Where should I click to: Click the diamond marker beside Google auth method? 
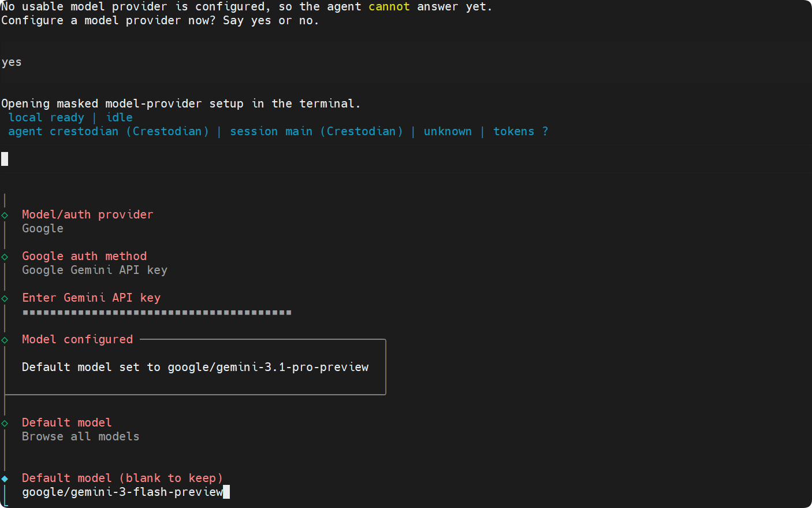pyautogui.click(x=5, y=257)
